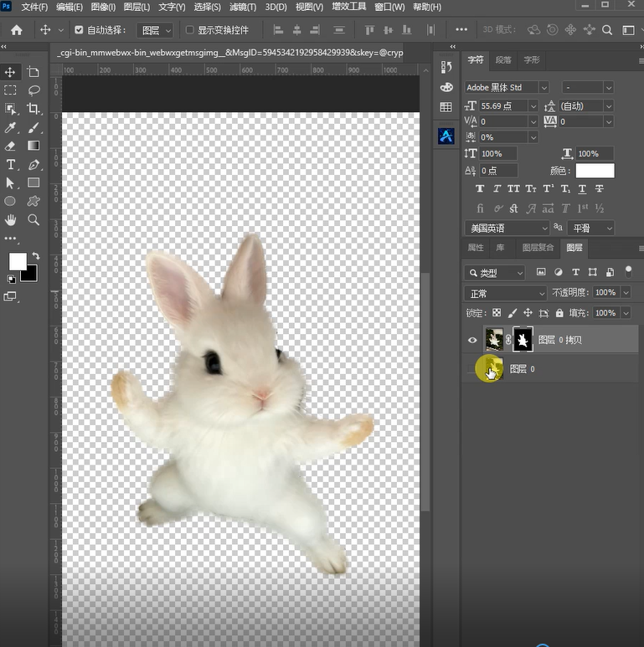Change screen mode icon in toolbox
The image size is (644, 647).
click(10, 296)
